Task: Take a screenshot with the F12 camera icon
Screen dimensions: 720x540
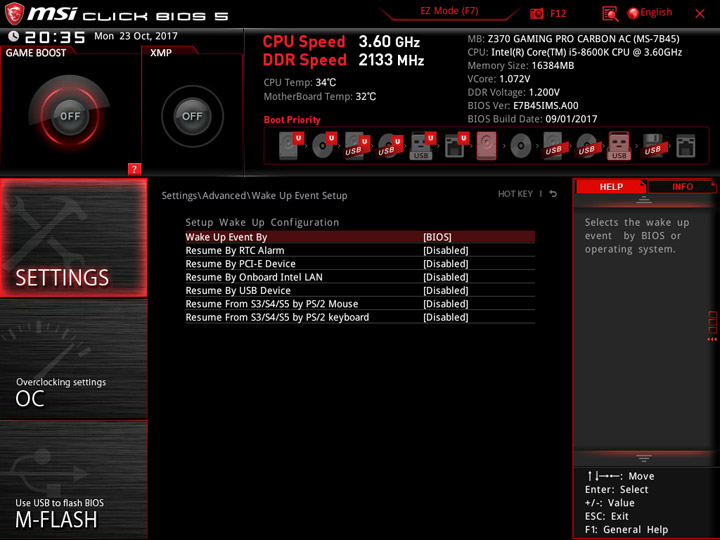Action: pos(536,13)
